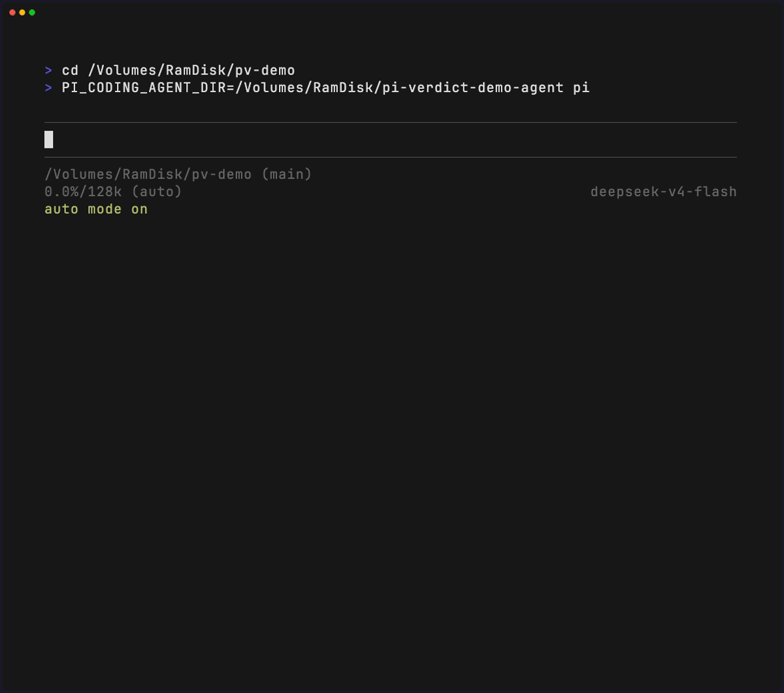Click the yellow minimize window button

(22, 12)
